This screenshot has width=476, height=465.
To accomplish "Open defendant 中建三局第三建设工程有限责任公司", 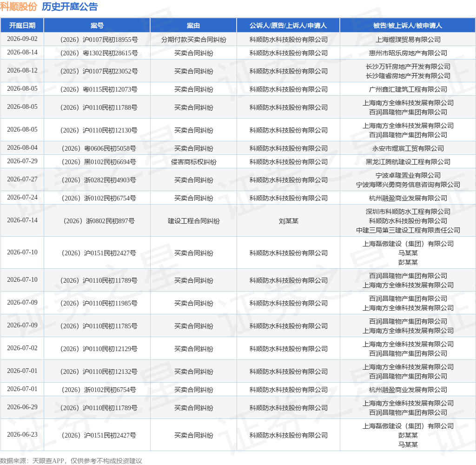I will tap(408, 230).
